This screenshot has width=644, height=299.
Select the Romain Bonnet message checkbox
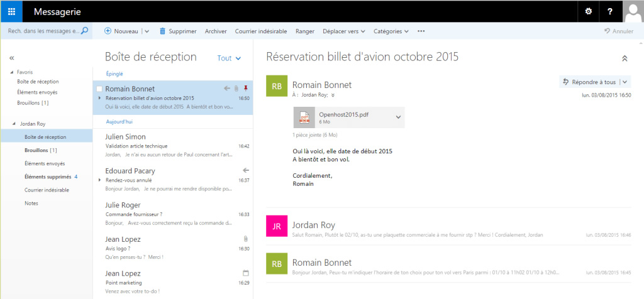click(99, 89)
